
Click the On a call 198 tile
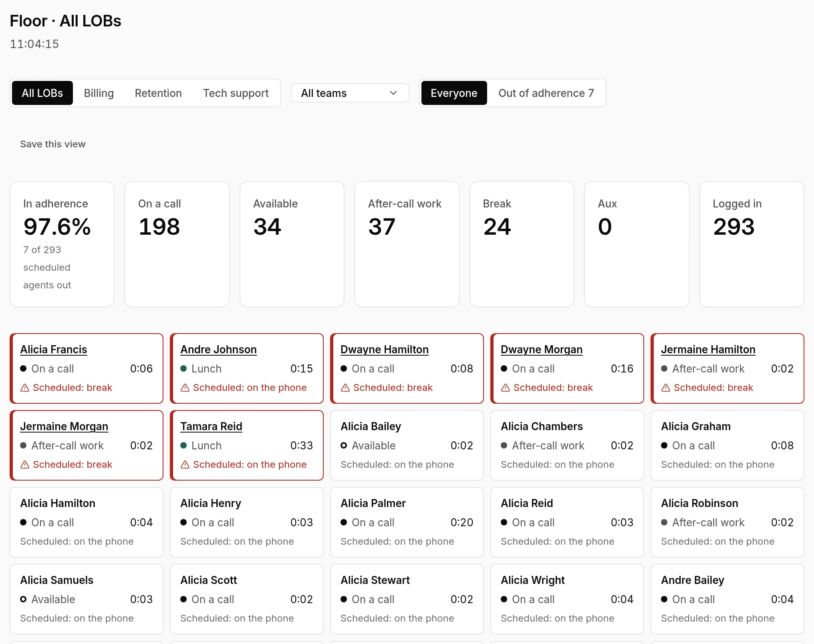coord(177,244)
